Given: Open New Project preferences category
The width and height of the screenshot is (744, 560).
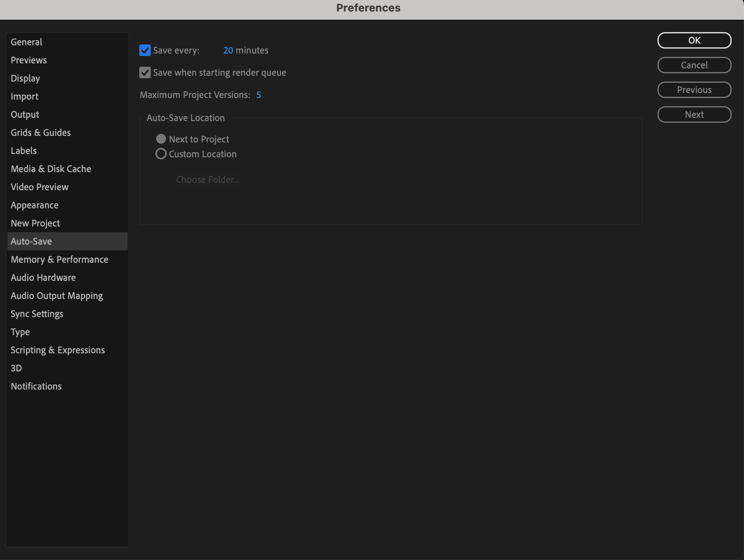Looking at the screenshot, I should [x=68, y=223].
